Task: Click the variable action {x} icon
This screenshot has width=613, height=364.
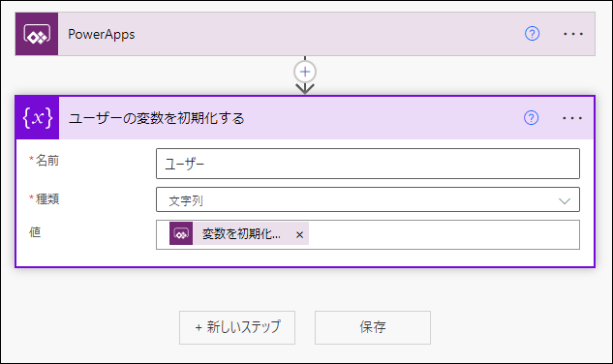Action: pyautogui.click(x=38, y=118)
